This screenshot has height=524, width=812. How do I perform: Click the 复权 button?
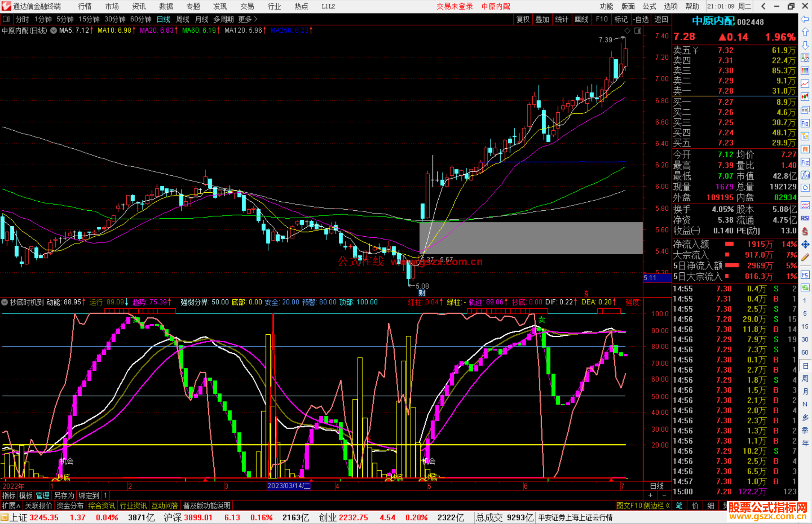(x=523, y=19)
